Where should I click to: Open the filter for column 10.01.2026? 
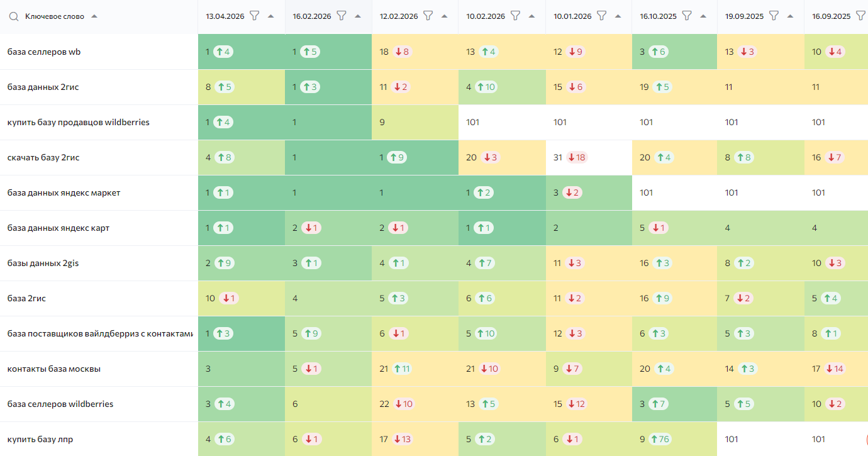pyautogui.click(x=602, y=16)
